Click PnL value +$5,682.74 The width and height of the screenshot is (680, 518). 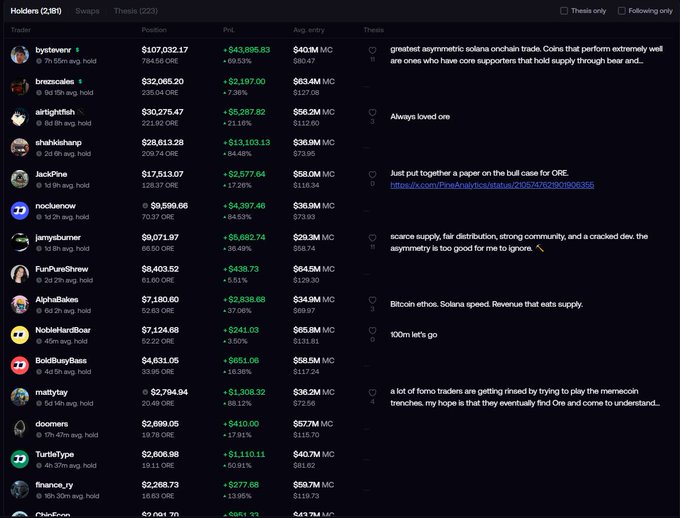(x=244, y=237)
